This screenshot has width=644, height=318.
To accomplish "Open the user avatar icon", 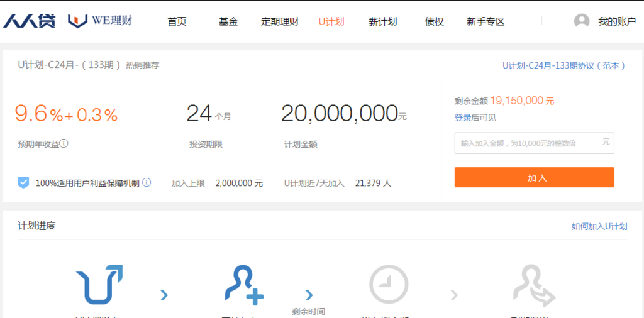I will [x=582, y=21].
